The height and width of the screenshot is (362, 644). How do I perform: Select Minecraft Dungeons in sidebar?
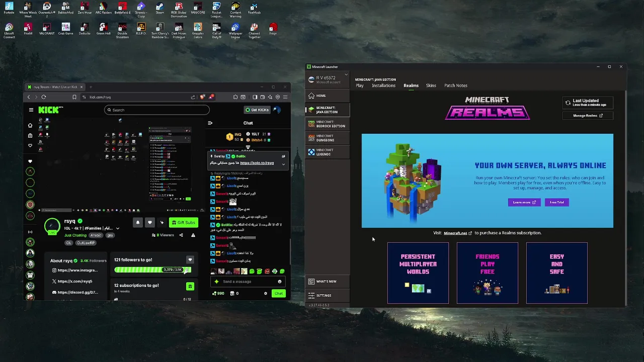coord(327,138)
